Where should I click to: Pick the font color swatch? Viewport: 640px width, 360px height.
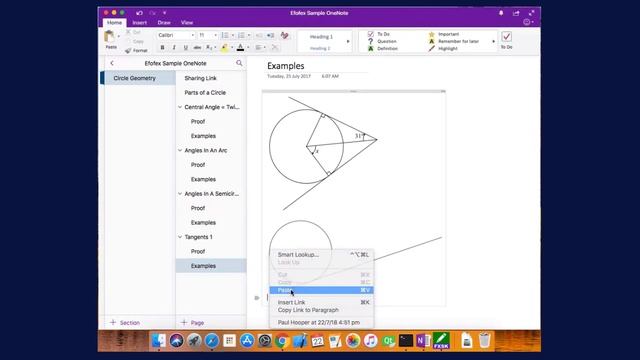(x=240, y=48)
